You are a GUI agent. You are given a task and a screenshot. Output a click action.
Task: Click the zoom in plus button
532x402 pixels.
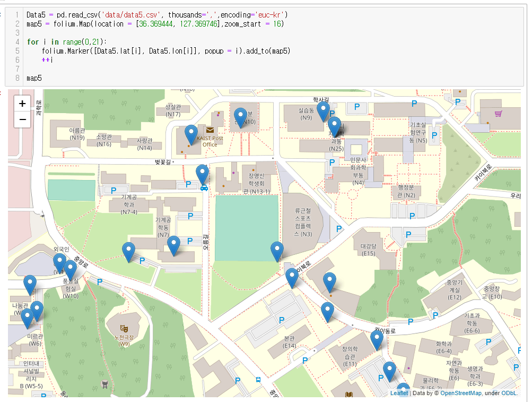click(x=22, y=104)
